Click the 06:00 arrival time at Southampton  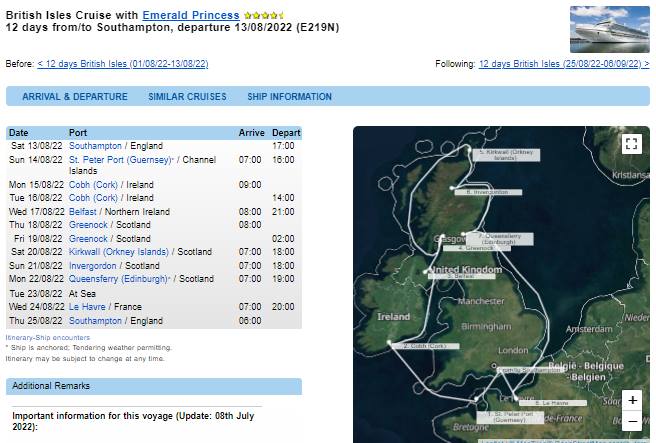[x=250, y=321]
